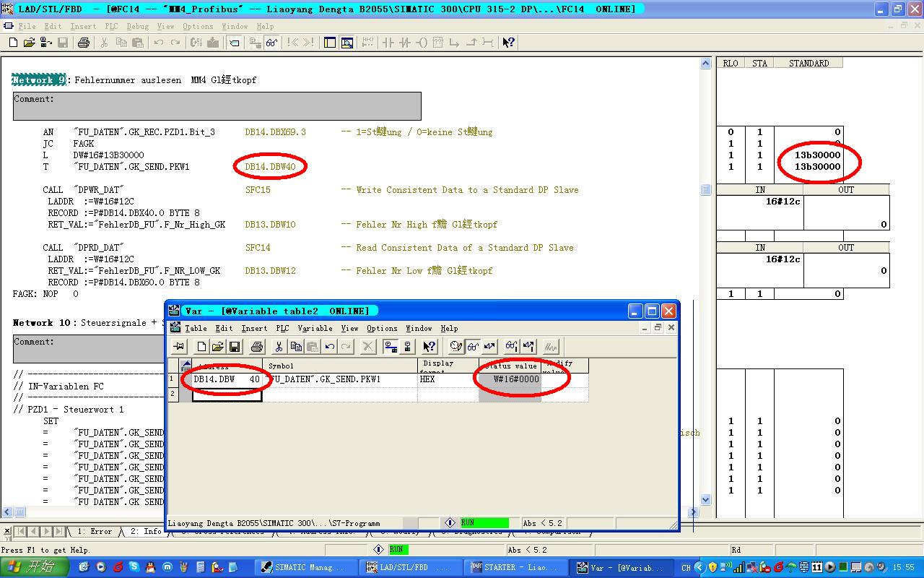Image resolution: width=924 pixels, height=578 pixels.
Task: Click New variable table icon in Var toolbar
Action: [x=201, y=347]
